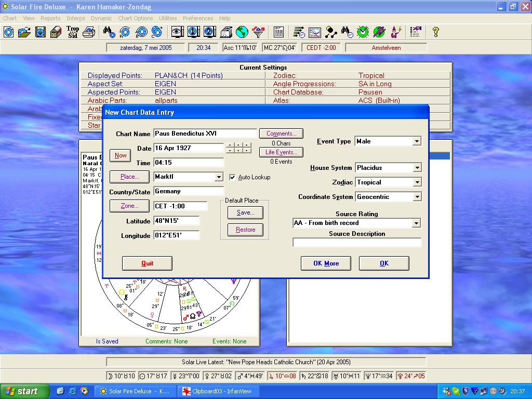Open the Coordinate System dropdown

417,197
